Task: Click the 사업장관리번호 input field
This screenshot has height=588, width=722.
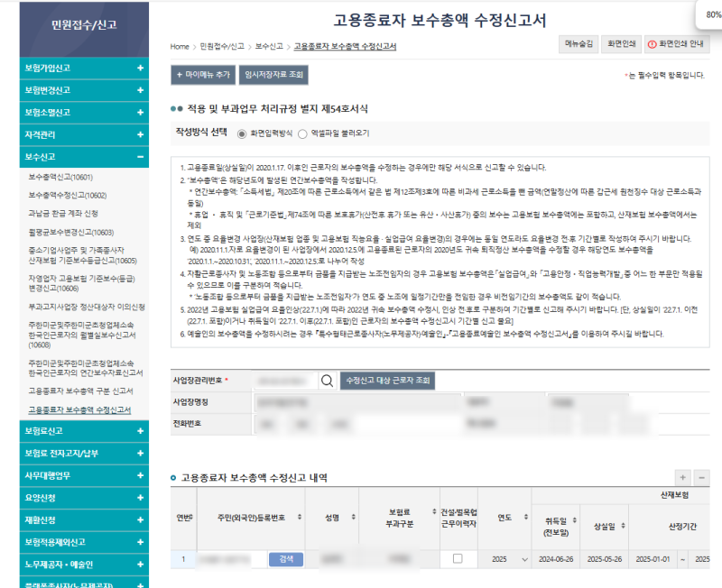Action: click(x=285, y=381)
